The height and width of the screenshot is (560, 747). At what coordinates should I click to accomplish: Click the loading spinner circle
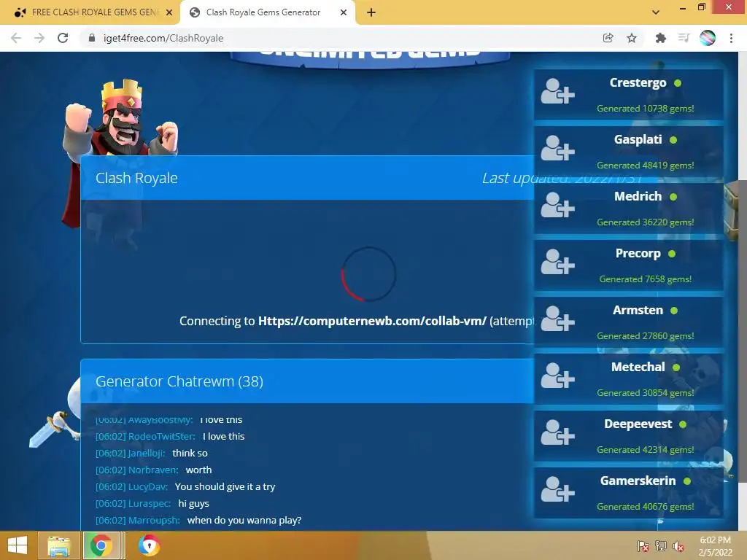tap(368, 274)
